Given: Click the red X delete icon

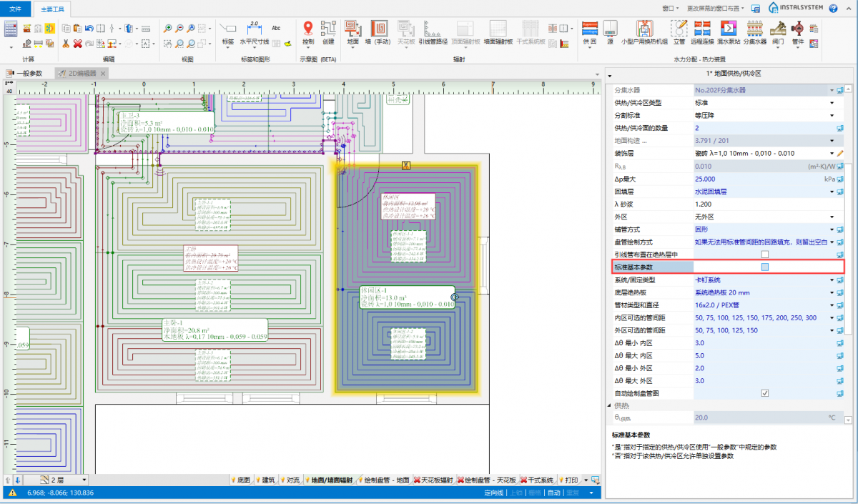Looking at the screenshot, I should click(x=78, y=44).
